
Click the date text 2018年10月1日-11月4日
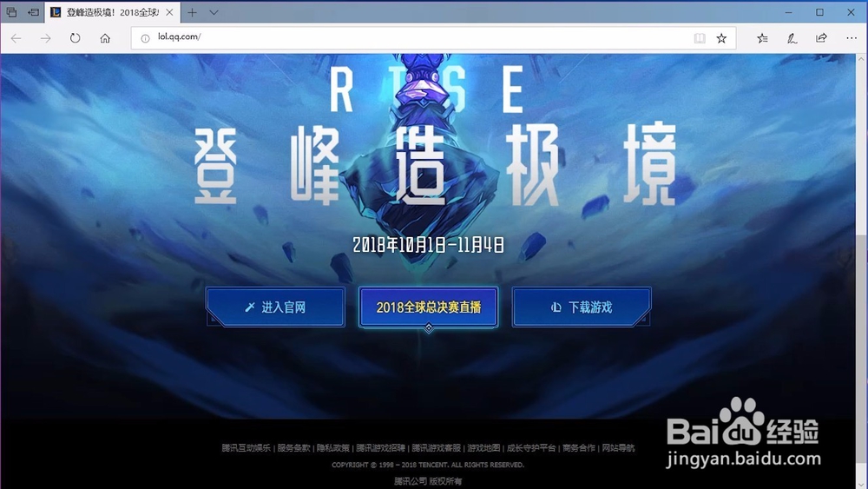(429, 244)
